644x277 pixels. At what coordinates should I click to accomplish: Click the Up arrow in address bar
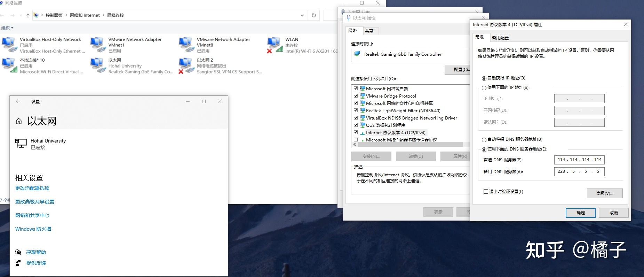28,15
